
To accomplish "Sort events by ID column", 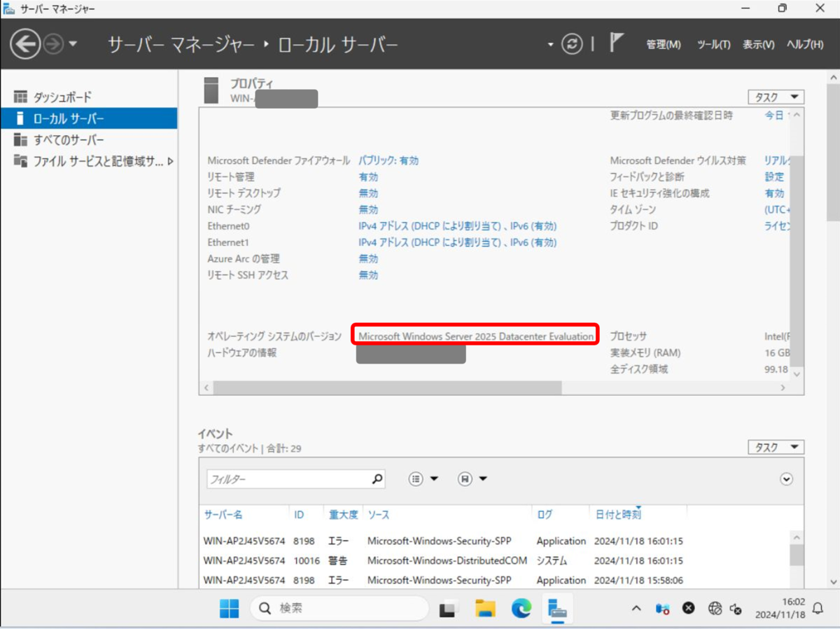I will (x=299, y=514).
